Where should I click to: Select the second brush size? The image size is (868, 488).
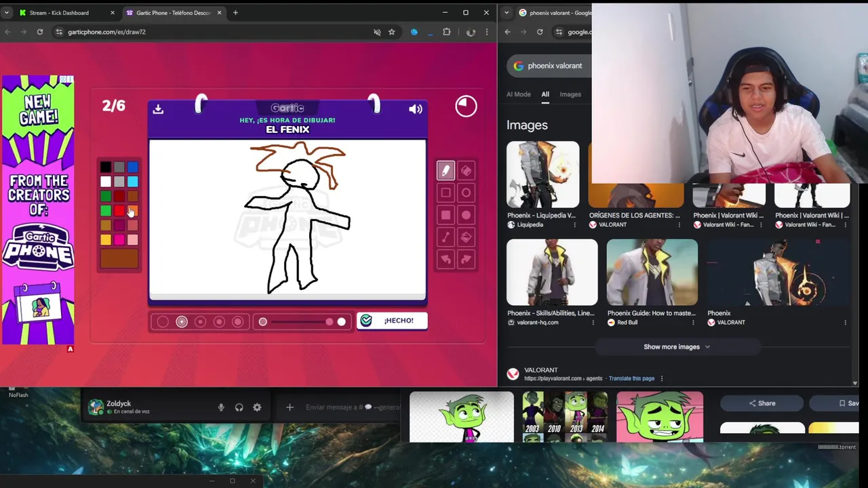pos(182,322)
